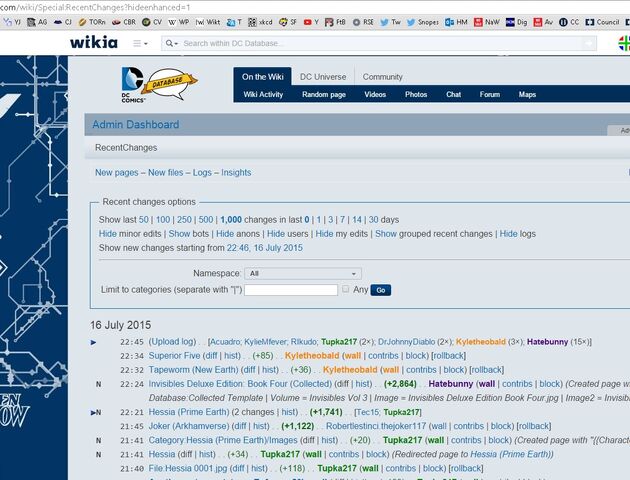Toggle Show grouped recent changes
The width and height of the screenshot is (630, 480).
click(386, 234)
